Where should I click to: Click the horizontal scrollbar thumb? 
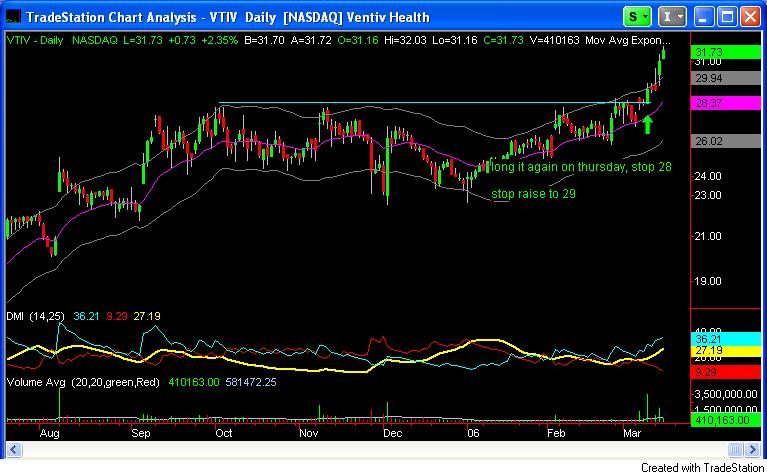coord(735,449)
